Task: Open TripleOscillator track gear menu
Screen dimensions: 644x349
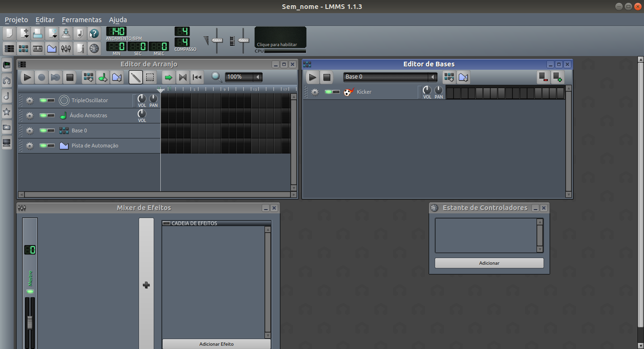Action: coord(29,100)
